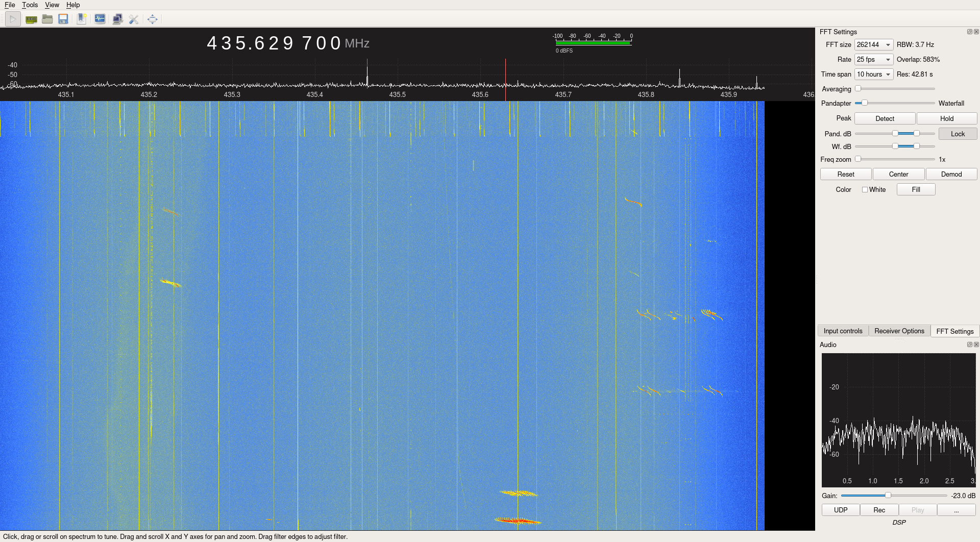Close the FFT Settings panel
980x542 pixels.
tap(976, 32)
